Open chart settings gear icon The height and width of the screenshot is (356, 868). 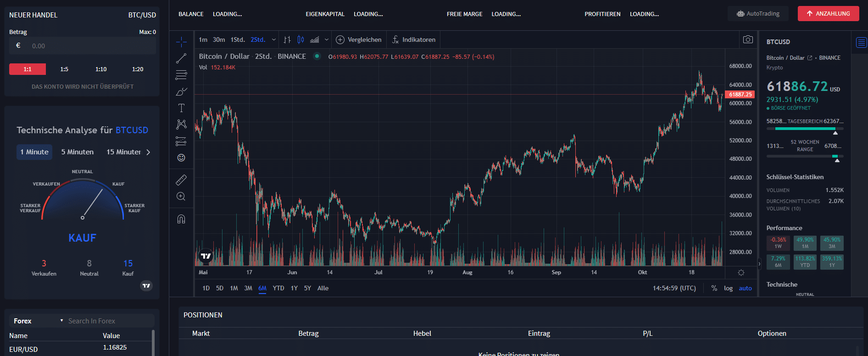click(x=741, y=272)
